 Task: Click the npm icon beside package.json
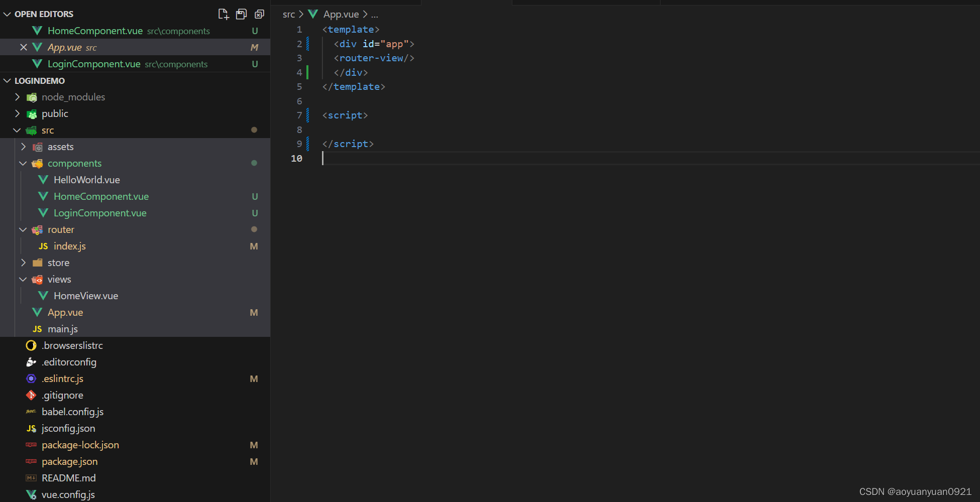(31, 461)
